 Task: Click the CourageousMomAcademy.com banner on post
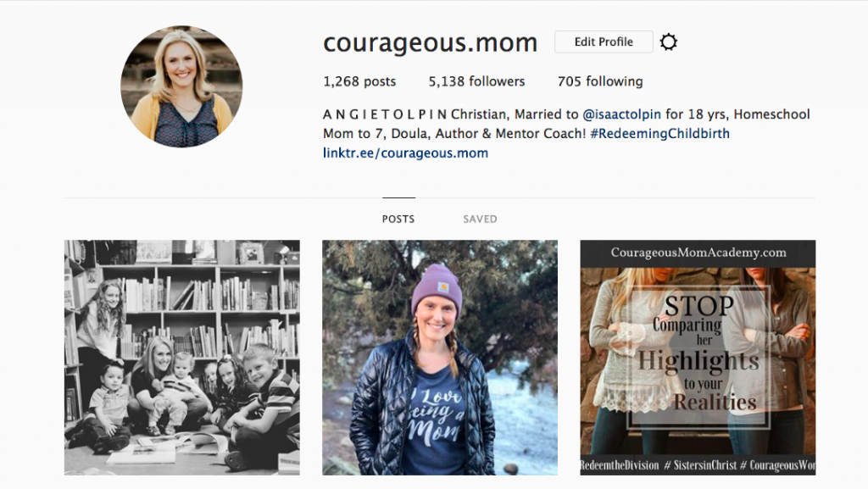click(x=698, y=253)
